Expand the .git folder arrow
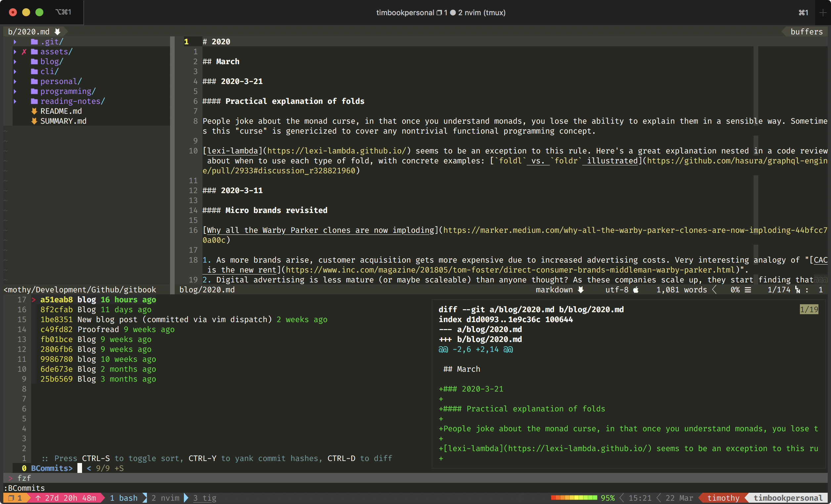Viewport: 831px width, 504px height. coord(15,42)
